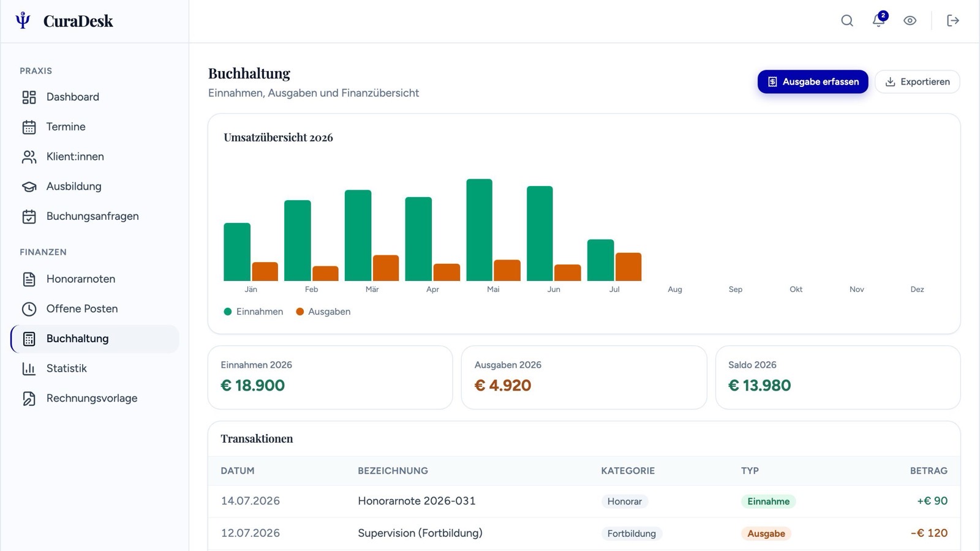The width and height of the screenshot is (980, 551).
Task: Click the Dashboard grid icon
Action: pos(29,97)
